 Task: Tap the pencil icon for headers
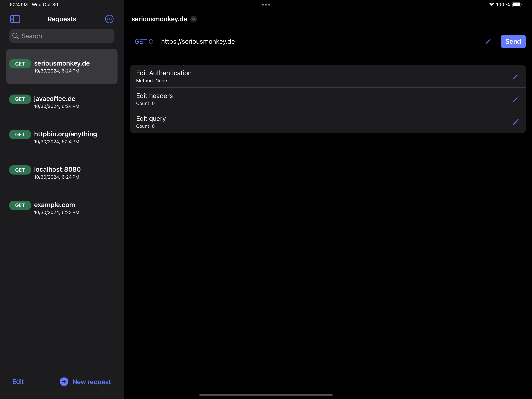(516, 99)
